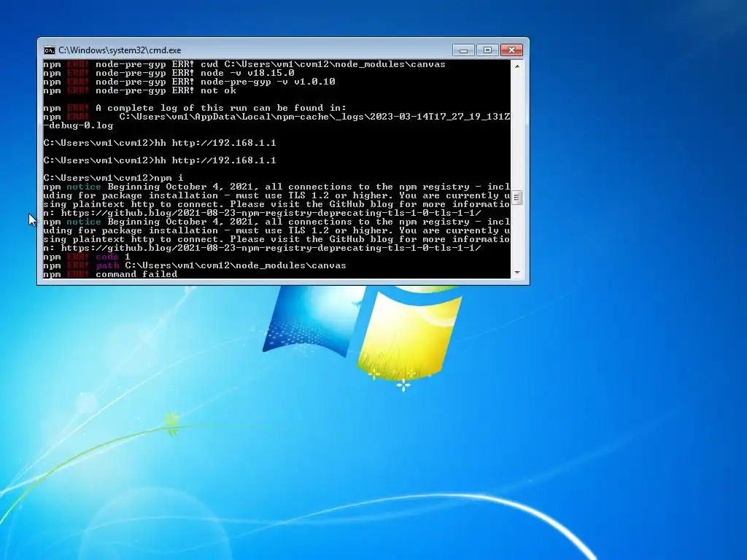The image size is (747, 560).
Task: Maximize the cmd.exe window
Action: 487,50
